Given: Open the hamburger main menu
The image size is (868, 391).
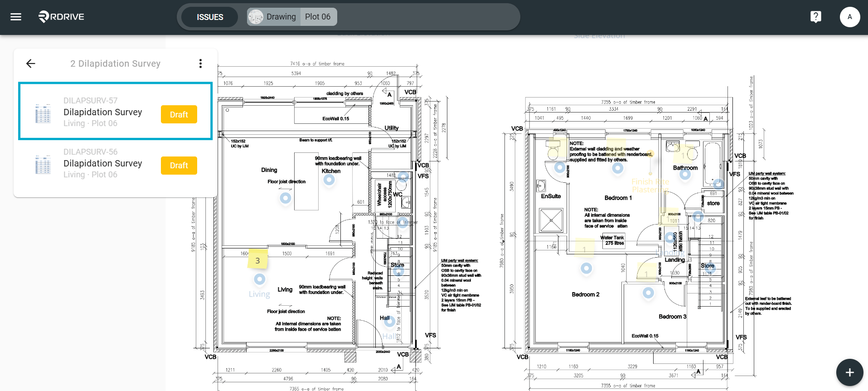Looking at the screenshot, I should (16, 17).
